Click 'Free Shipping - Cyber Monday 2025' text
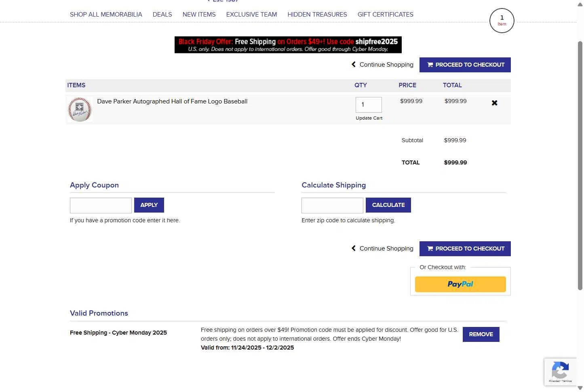This screenshot has width=584, height=392. tap(118, 333)
